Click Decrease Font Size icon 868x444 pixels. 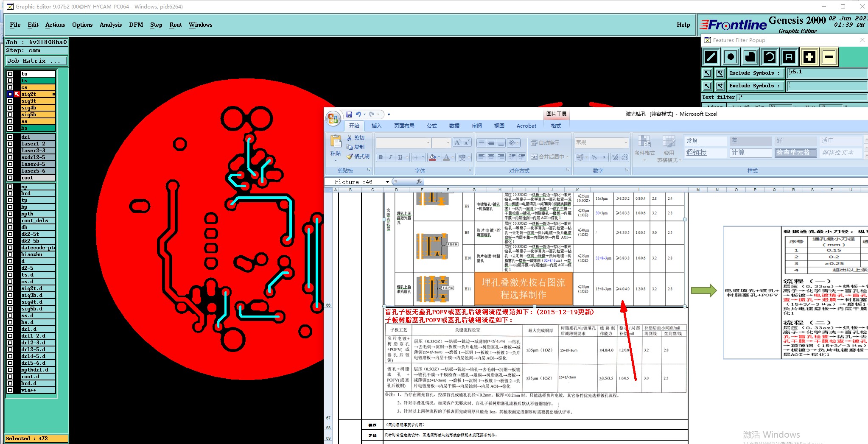pyautogui.click(x=467, y=142)
